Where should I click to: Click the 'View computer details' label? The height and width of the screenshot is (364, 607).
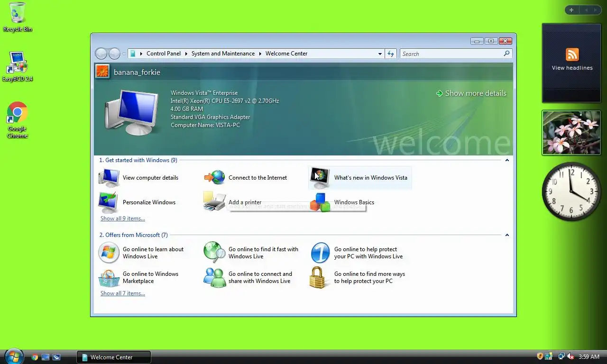click(x=150, y=178)
